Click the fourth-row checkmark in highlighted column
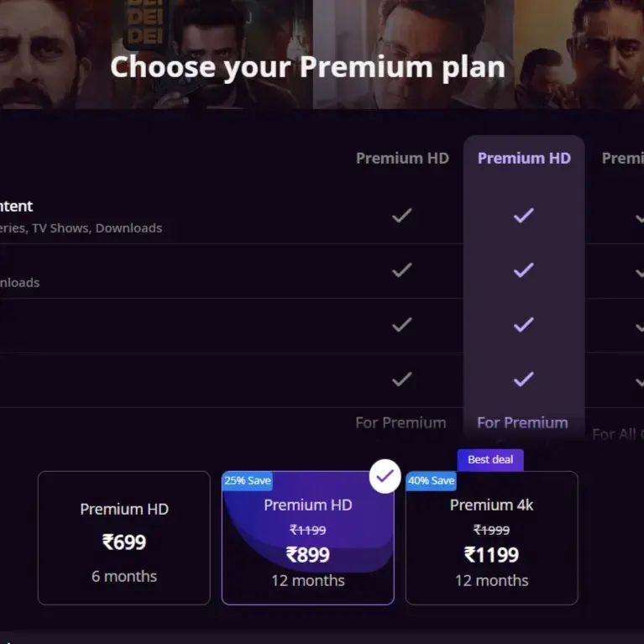Screen dimensions: 644x644 (x=524, y=379)
